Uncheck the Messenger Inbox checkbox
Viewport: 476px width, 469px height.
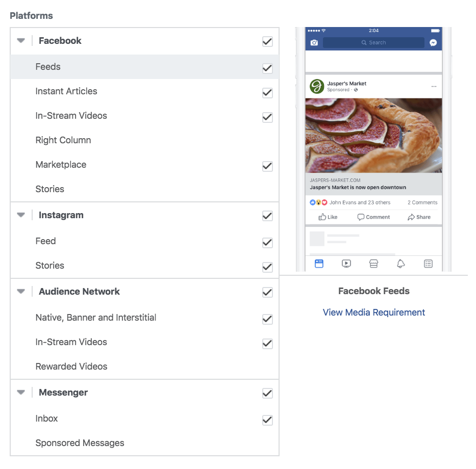[x=267, y=420]
